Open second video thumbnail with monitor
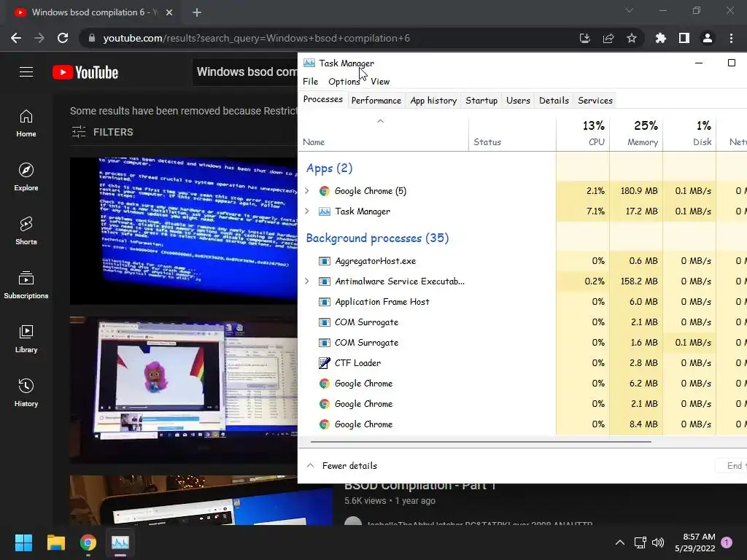The width and height of the screenshot is (747, 560). pos(183,390)
